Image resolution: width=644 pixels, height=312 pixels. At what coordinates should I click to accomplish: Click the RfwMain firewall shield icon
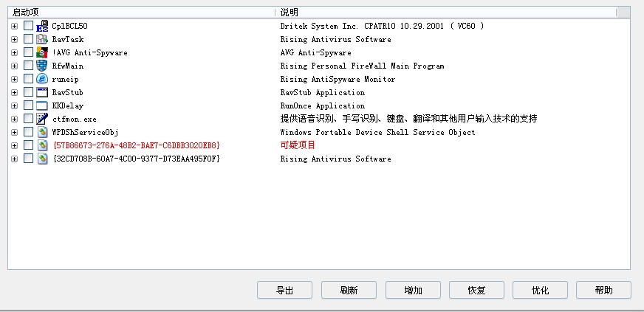[x=42, y=66]
